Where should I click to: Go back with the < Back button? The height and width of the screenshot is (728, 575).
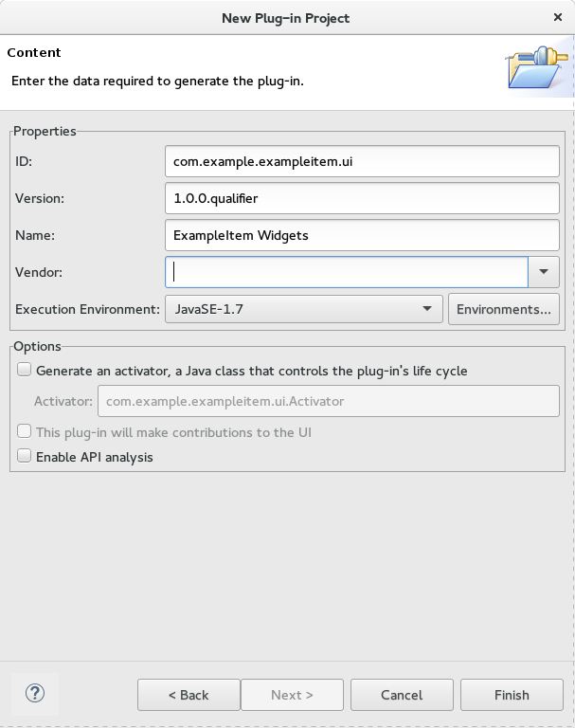189,695
